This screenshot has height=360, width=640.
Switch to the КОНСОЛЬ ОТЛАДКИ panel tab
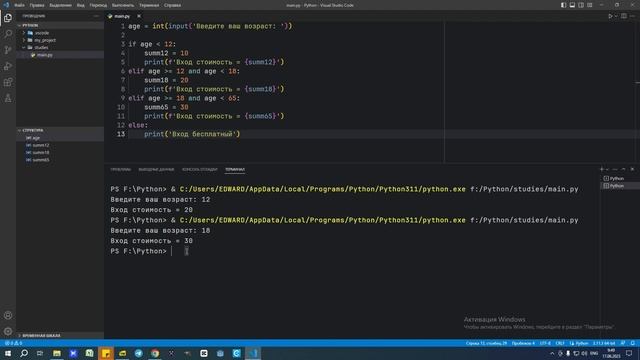[200, 169]
